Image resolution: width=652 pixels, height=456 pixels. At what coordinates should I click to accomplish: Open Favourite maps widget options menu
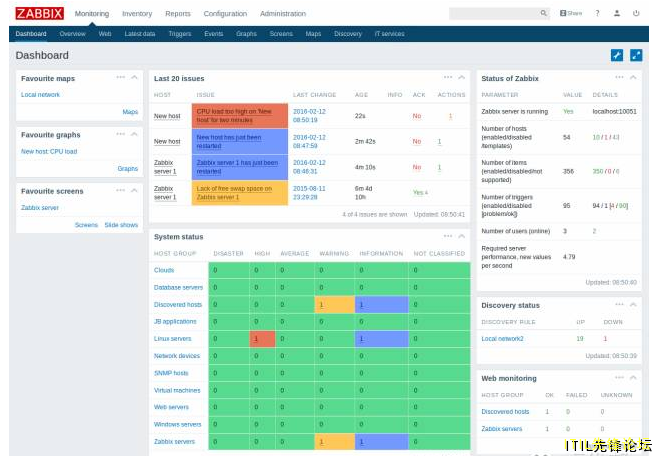(121, 77)
